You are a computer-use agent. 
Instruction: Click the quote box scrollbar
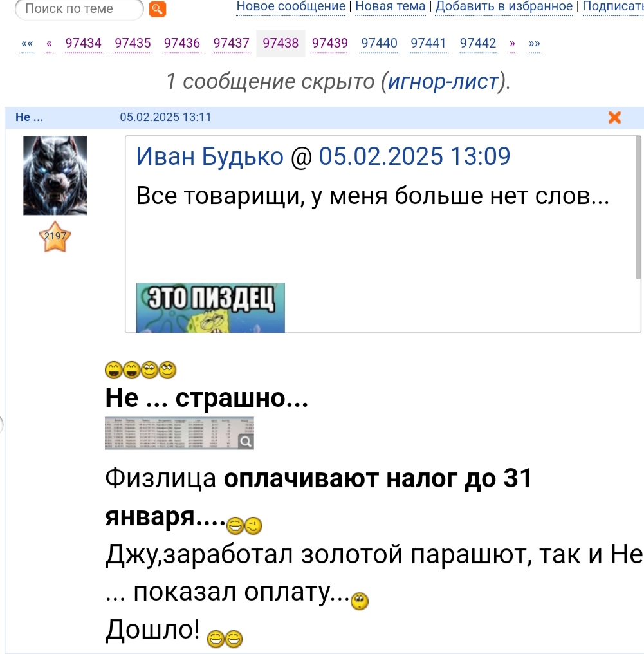[x=638, y=207]
